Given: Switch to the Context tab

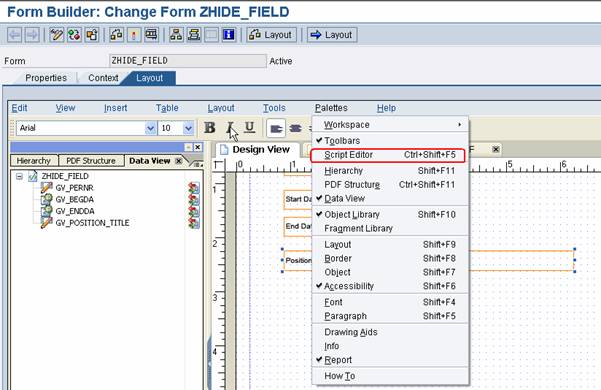Looking at the screenshot, I should pos(103,78).
